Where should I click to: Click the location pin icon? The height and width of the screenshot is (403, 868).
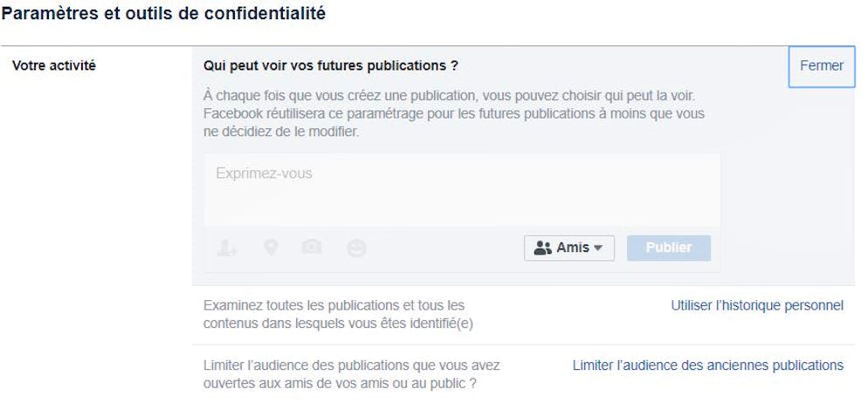point(271,247)
